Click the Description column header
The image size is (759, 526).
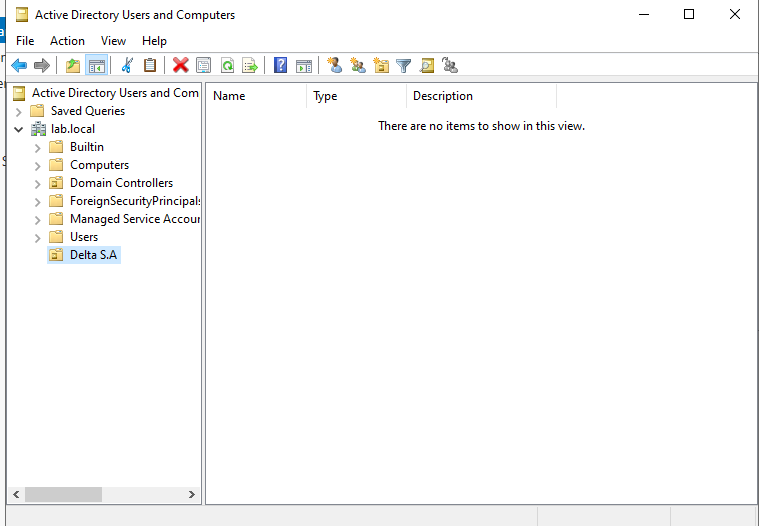click(480, 96)
